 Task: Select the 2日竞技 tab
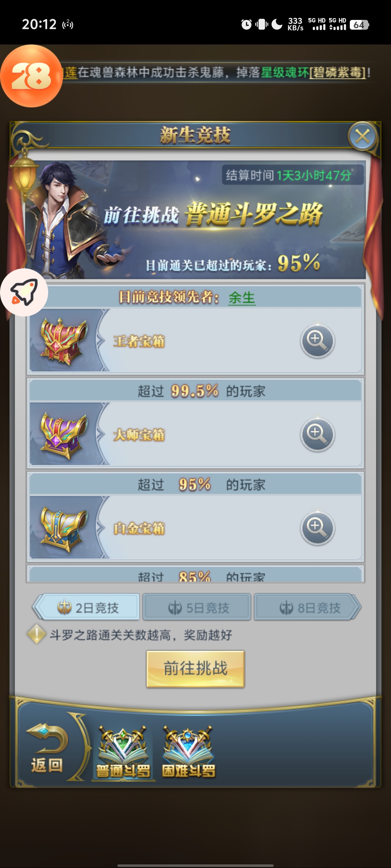(86, 607)
